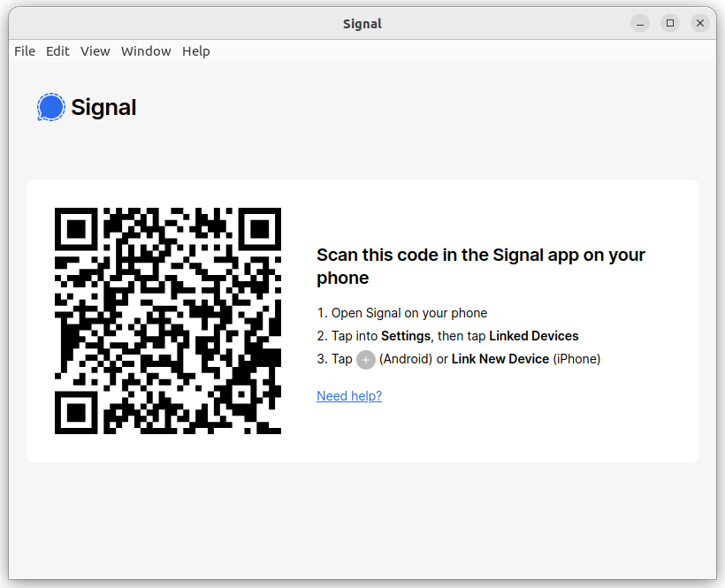Open the Window menu
725x588 pixels.
(146, 51)
